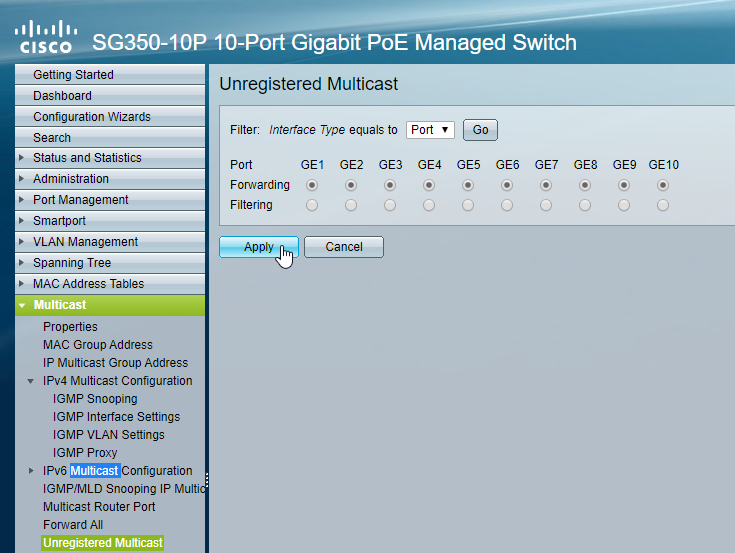The image size is (735, 553).
Task: Open IGMP Interface Settings page
Action: pyautogui.click(x=116, y=417)
